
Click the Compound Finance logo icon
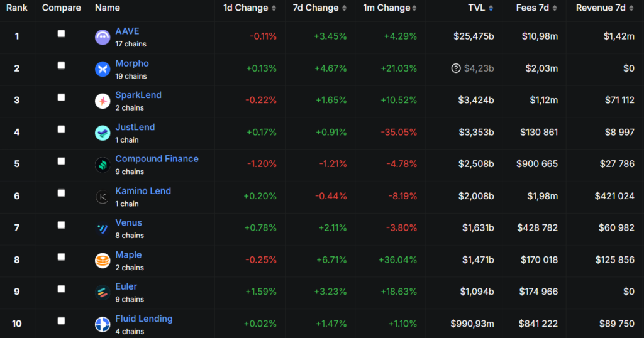pos(103,165)
